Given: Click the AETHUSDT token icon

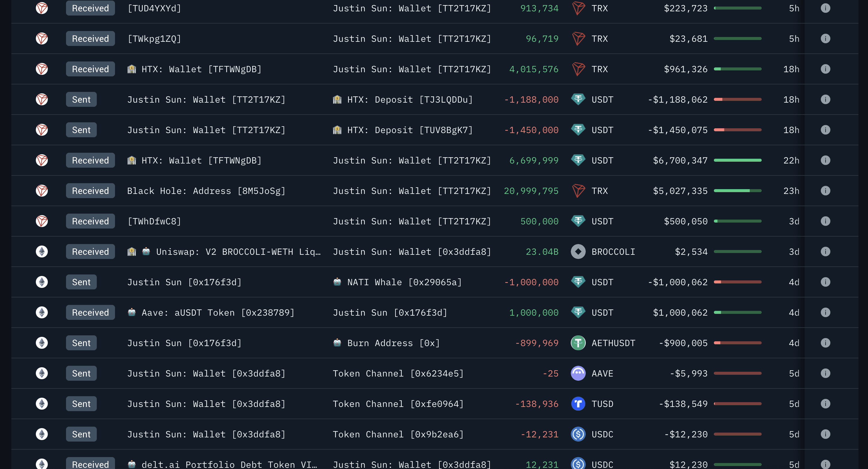Looking at the screenshot, I should click(x=578, y=343).
